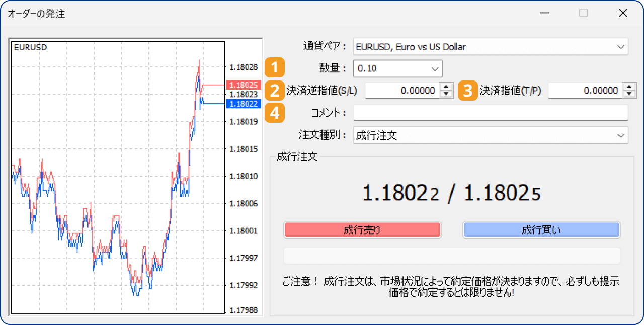Click the orange badge numbered 1

click(x=275, y=67)
